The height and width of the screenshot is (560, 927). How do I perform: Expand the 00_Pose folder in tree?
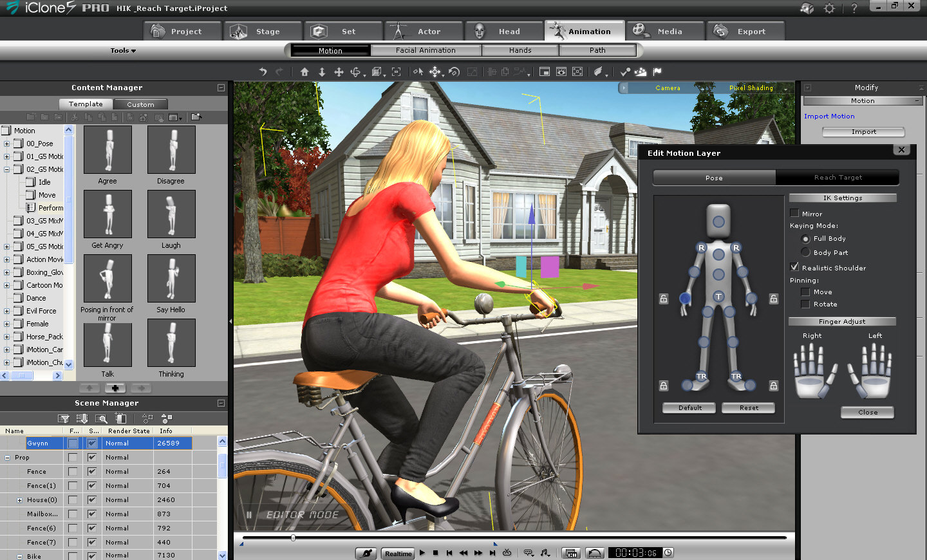[6, 144]
